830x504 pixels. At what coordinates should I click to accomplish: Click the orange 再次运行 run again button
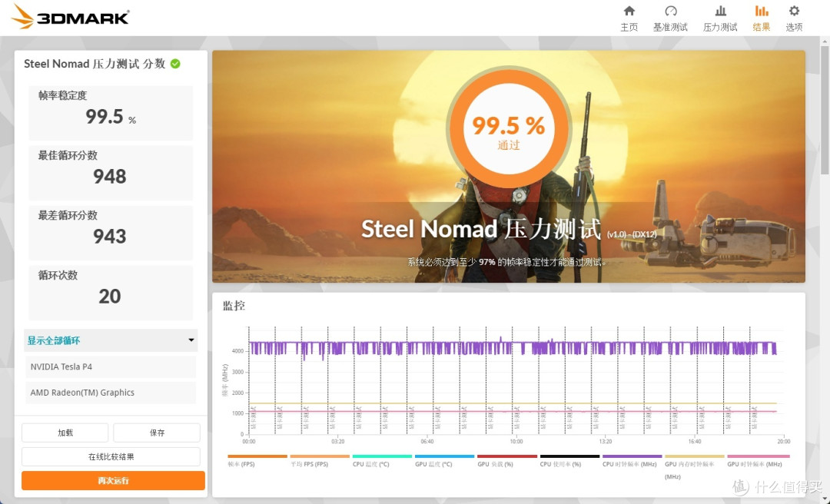point(113,481)
